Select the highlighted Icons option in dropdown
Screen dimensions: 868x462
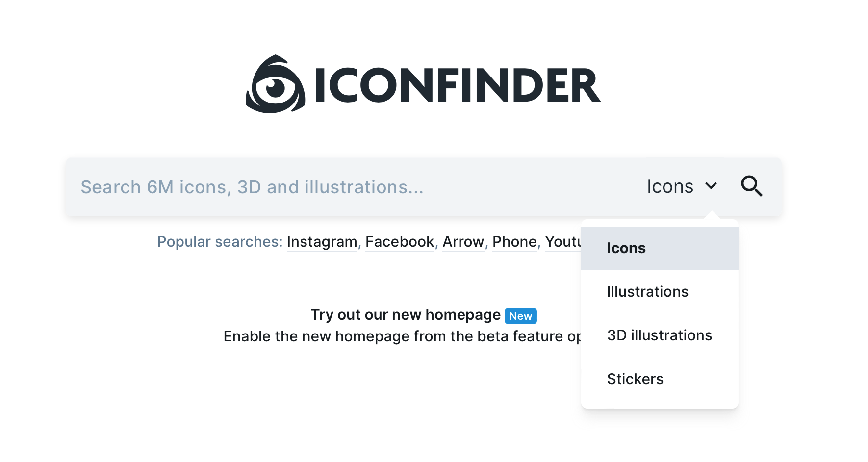pyautogui.click(x=660, y=248)
